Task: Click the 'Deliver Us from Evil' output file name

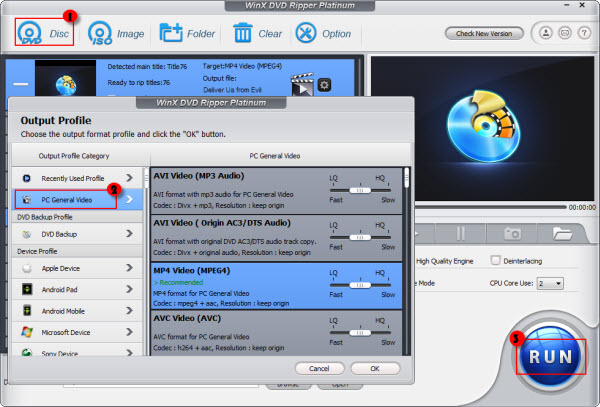Action: [x=232, y=90]
